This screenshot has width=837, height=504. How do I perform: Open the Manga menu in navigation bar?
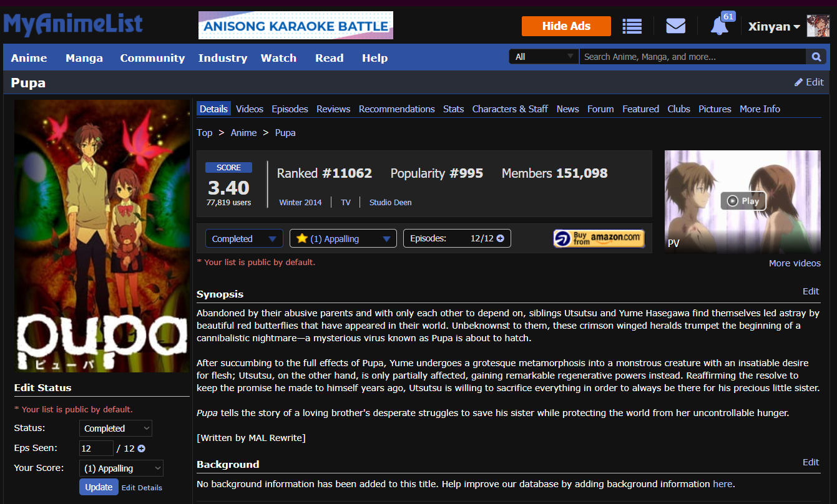point(84,58)
